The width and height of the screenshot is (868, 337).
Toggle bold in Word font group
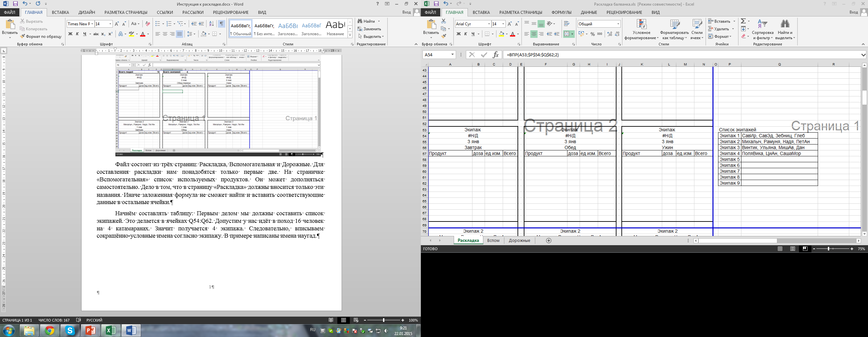tap(70, 34)
